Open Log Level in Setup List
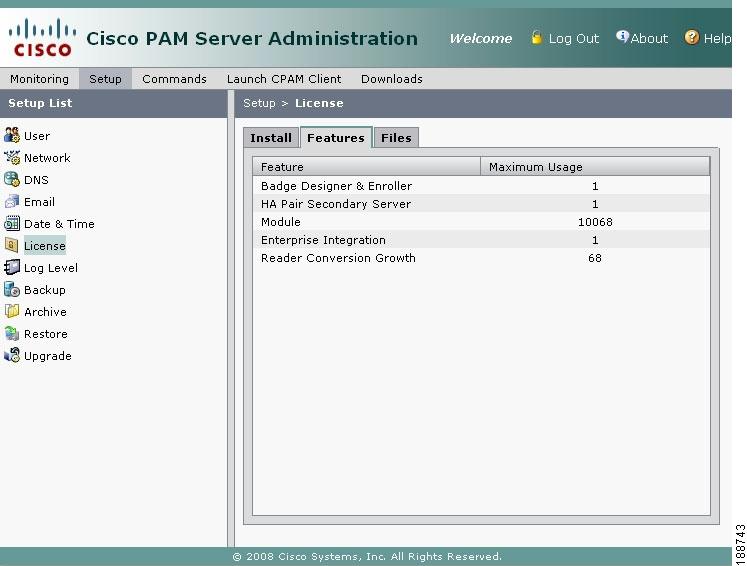 [50, 268]
